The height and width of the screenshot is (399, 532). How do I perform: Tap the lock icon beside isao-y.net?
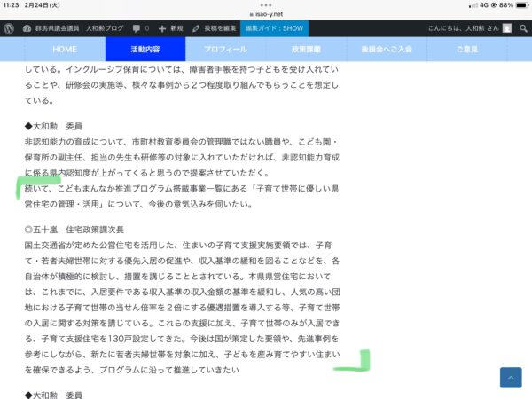click(x=253, y=15)
